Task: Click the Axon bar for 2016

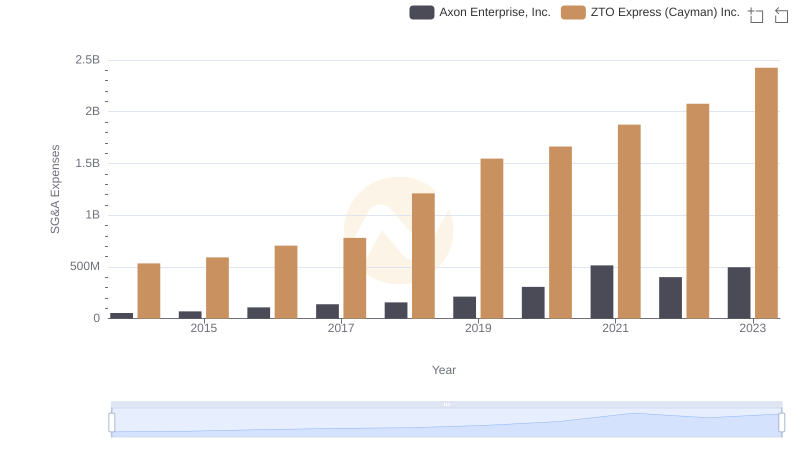Action: (x=259, y=313)
